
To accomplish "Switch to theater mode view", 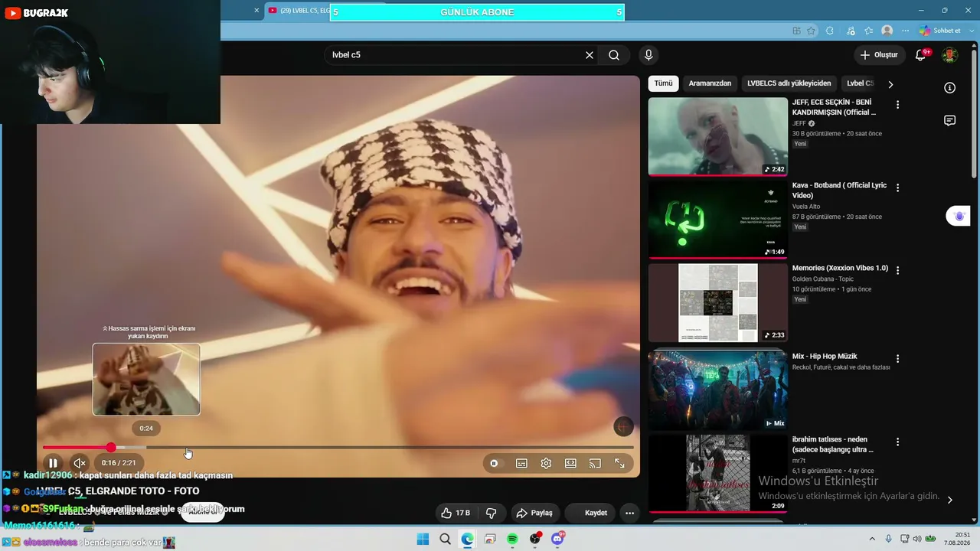I will tap(570, 463).
